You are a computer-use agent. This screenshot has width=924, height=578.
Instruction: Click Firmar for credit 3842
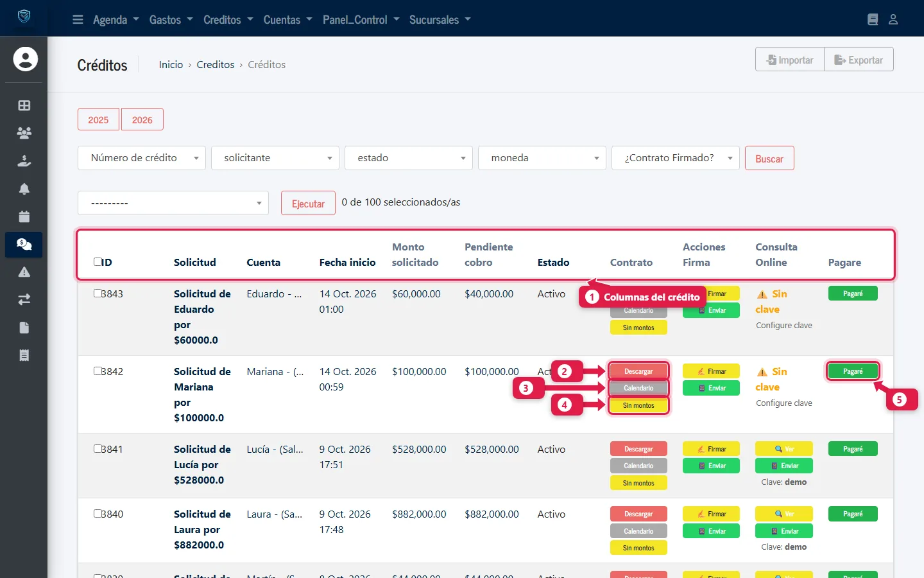711,371
